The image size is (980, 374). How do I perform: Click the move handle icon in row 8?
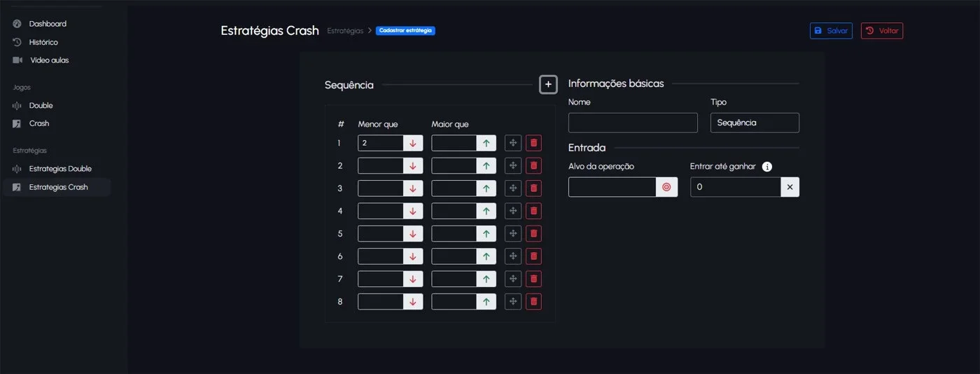tap(513, 301)
